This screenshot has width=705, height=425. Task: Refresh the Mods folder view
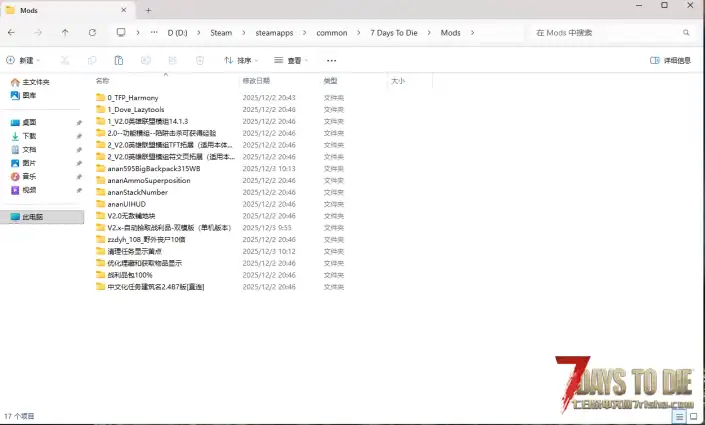pyautogui.click(x=92, y=33)
